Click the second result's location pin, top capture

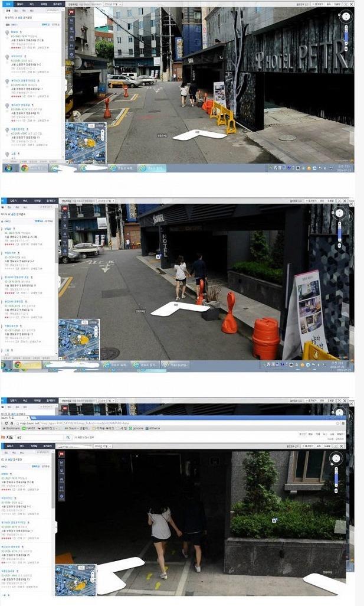coord(7,57)
